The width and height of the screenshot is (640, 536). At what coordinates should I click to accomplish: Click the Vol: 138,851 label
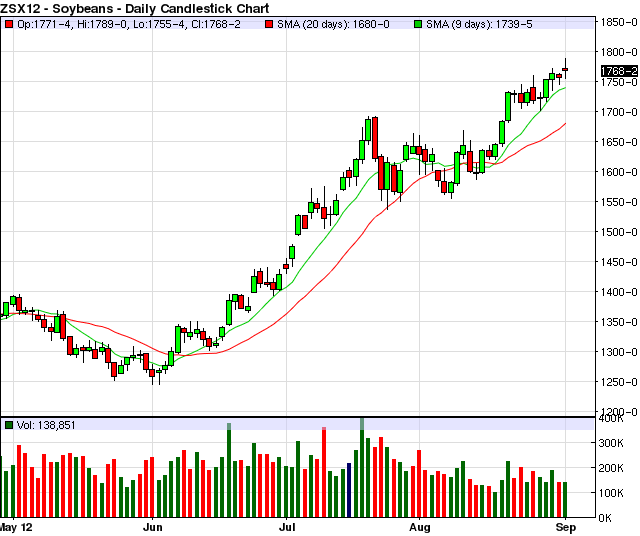pos(46,425)
